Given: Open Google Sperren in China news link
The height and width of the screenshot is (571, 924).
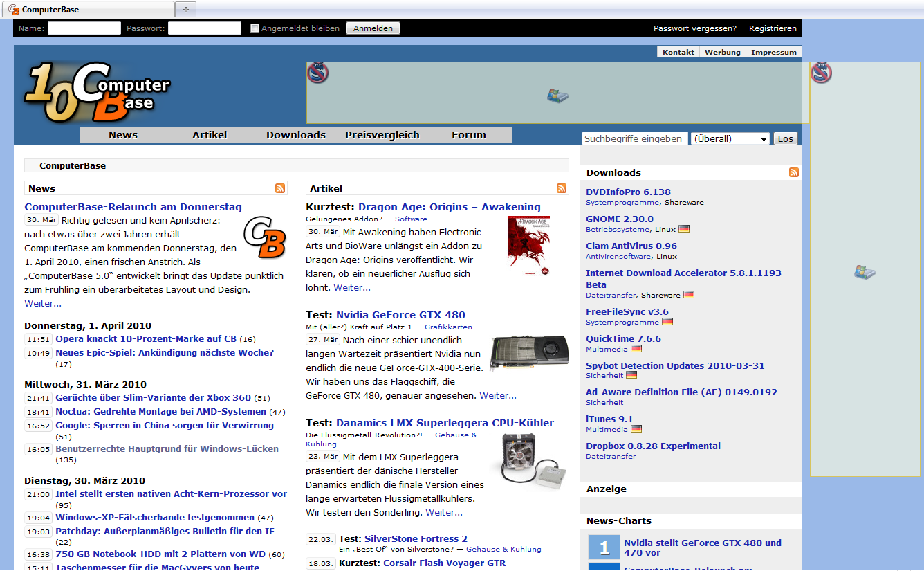Looking at the screenshot, I should (165, 426).
